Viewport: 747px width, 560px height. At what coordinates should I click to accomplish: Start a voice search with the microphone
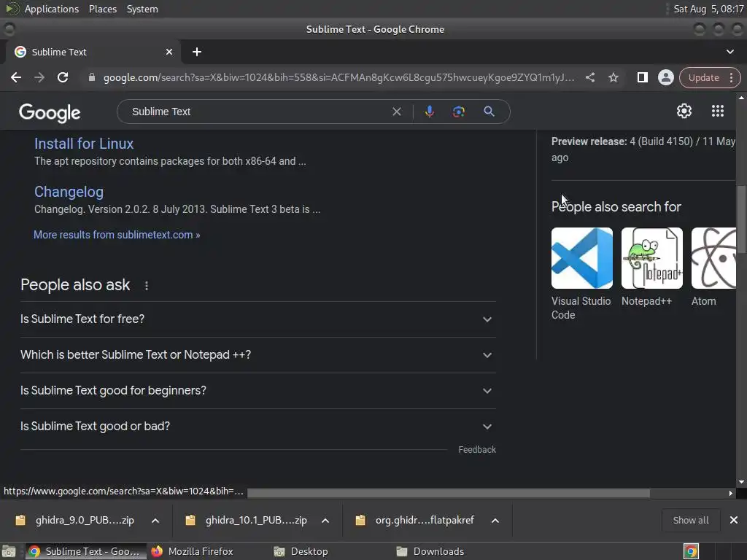click(429, 112)
